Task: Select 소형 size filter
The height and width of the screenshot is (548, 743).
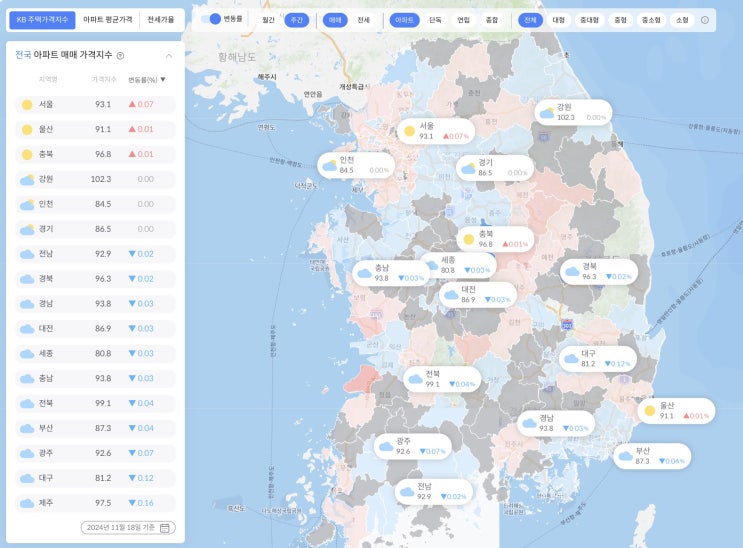Action: click(682, 20)
